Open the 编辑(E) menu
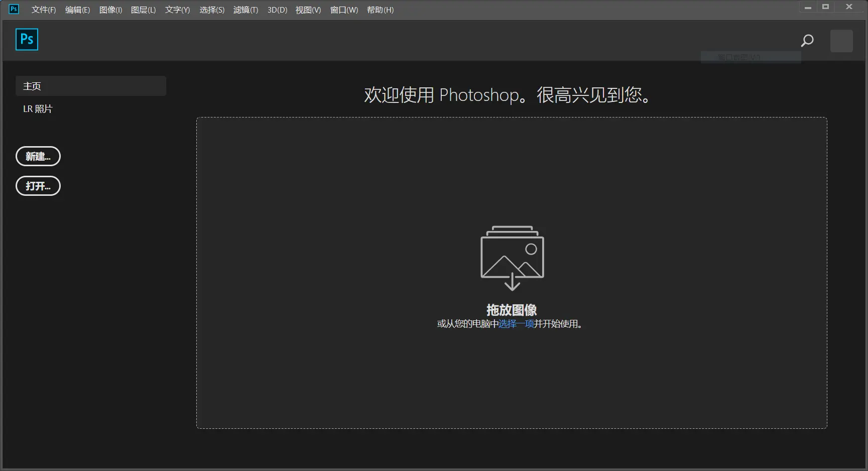868x471 pixels. coord(78,10)
